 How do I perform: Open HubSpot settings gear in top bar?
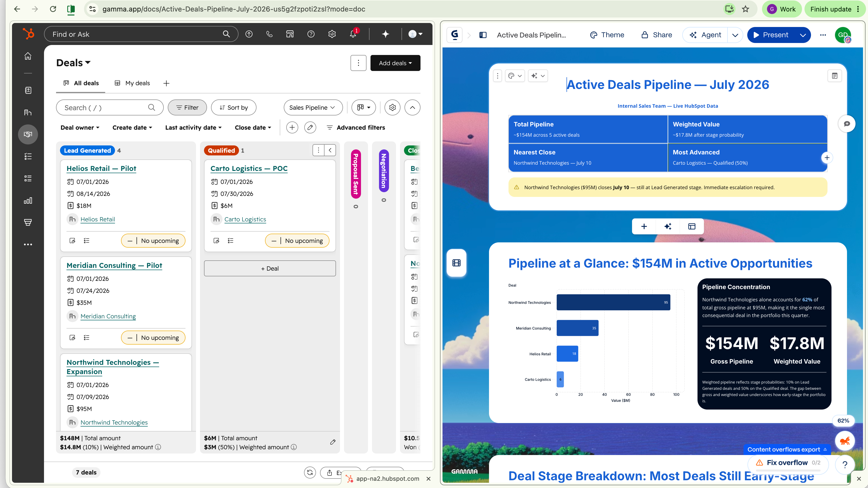(x=332, y=34)
